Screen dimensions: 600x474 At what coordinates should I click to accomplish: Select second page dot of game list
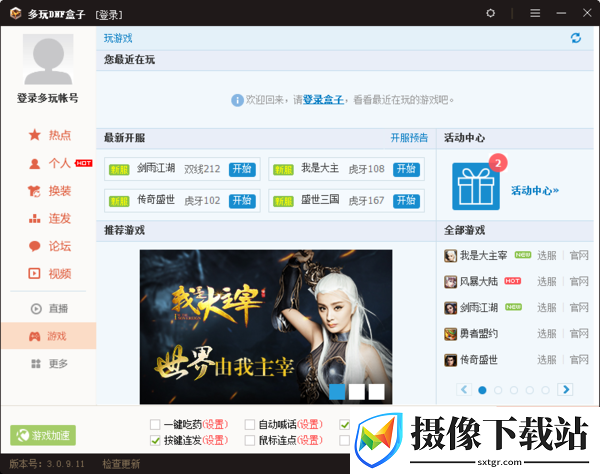(498, 390)
